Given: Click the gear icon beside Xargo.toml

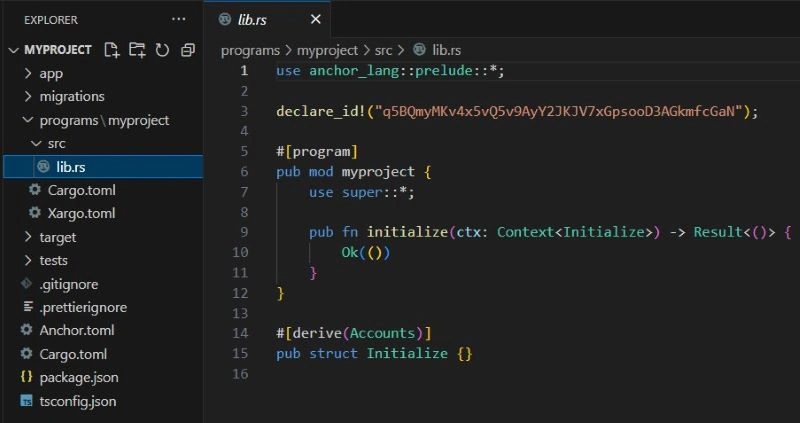Looking at the screenshot, I should pos(35,213).
